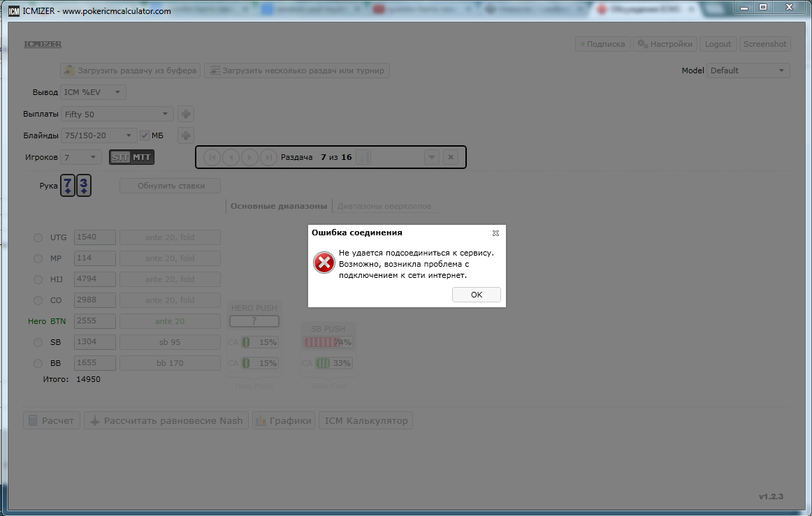Click BB action field bb 170
812x516 pixels.
point(170,363)
